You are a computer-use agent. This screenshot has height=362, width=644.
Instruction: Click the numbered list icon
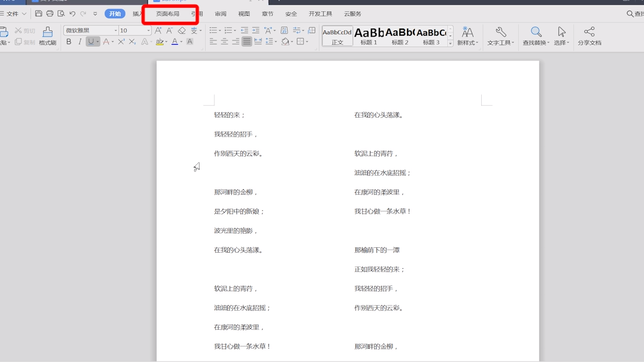coord(228,30)
